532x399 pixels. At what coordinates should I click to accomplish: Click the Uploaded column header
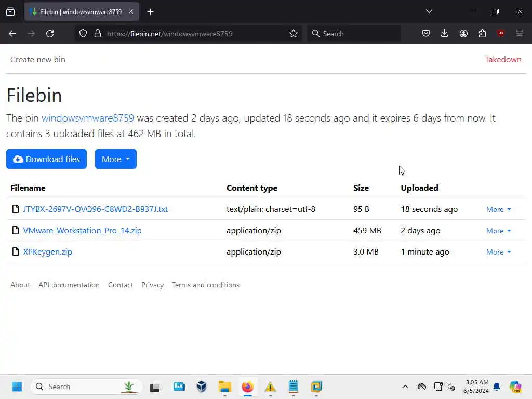click(x=419, y=188)
